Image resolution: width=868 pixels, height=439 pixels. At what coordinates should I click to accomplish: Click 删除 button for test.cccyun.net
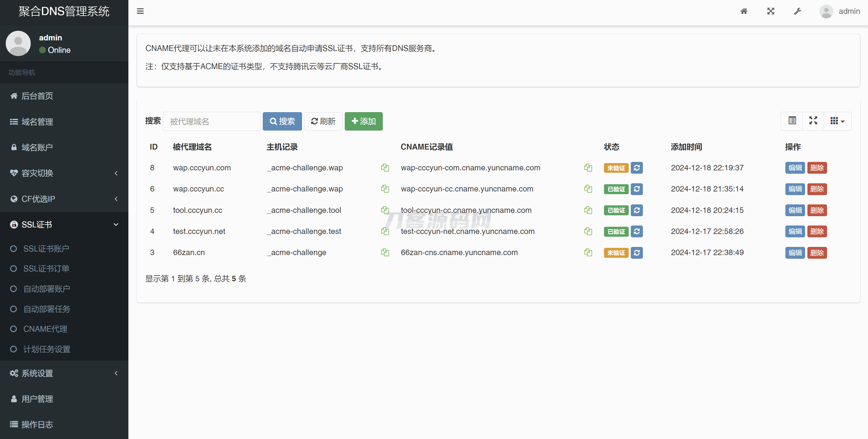point(817,231)
